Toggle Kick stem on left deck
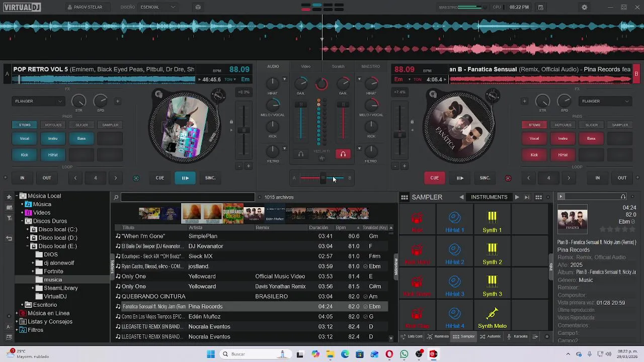 tap(24, 155)
